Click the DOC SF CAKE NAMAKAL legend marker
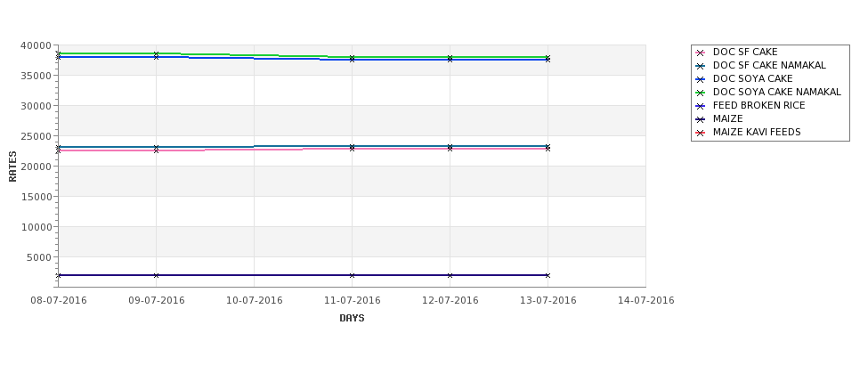The height and width of the screenshot is (382, 868). click(x=700, y=66)
